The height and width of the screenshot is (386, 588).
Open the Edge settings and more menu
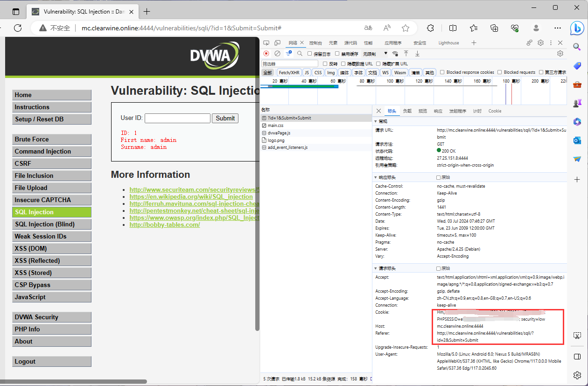tap(557, 28)
